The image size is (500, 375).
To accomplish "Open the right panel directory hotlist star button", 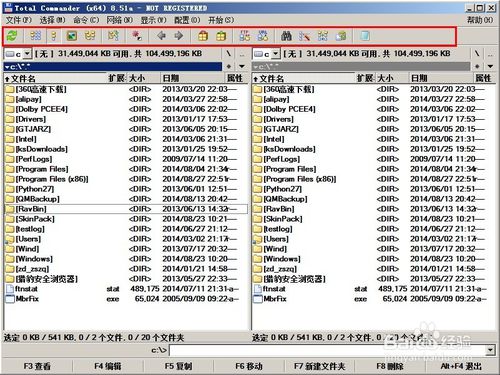I will tap(477, 66).
